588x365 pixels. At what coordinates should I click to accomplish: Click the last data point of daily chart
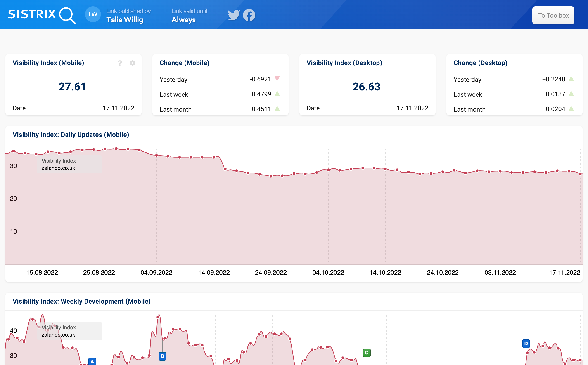581,174
